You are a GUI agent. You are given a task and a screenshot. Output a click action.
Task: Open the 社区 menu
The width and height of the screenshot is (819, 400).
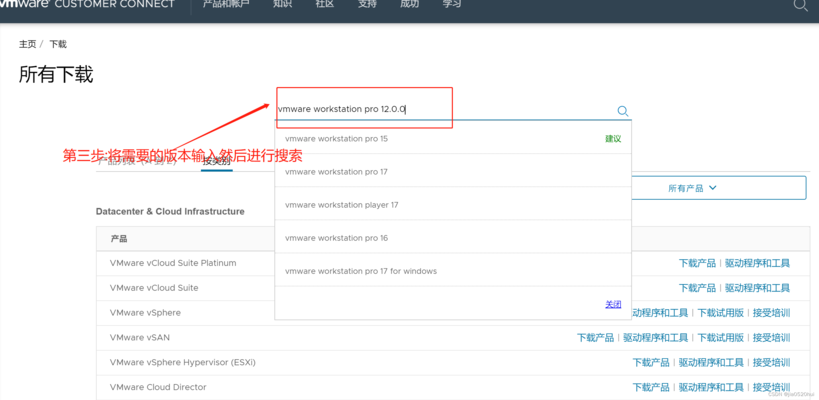click(324, 5)
